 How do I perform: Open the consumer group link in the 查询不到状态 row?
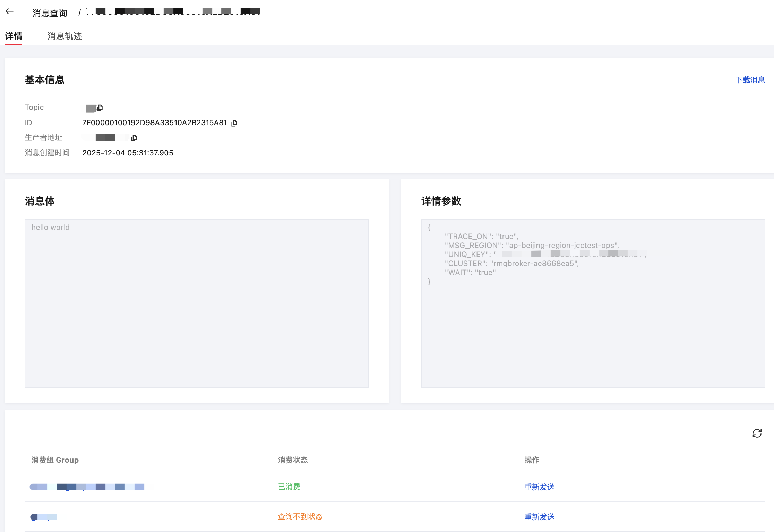pyautogui.click(x=44, y=517)
